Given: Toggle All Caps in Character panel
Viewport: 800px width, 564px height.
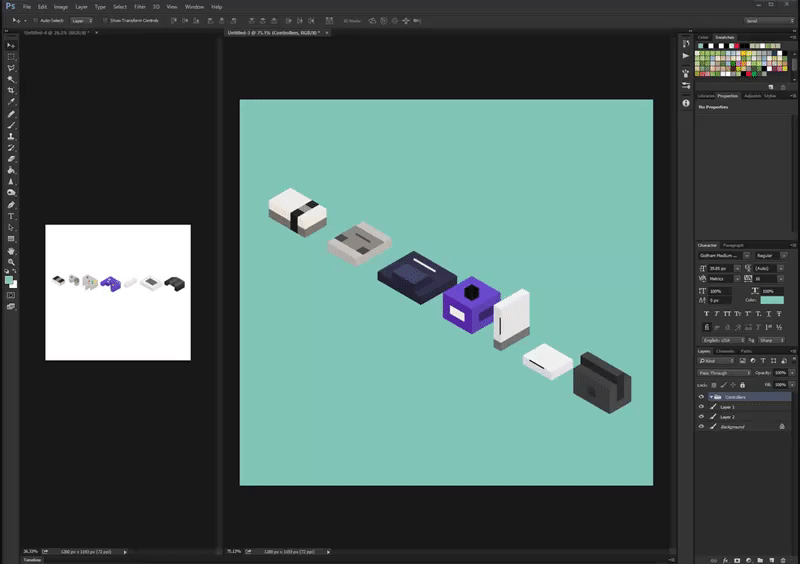Looking at the screenshot, I should (x=727, y=313).
